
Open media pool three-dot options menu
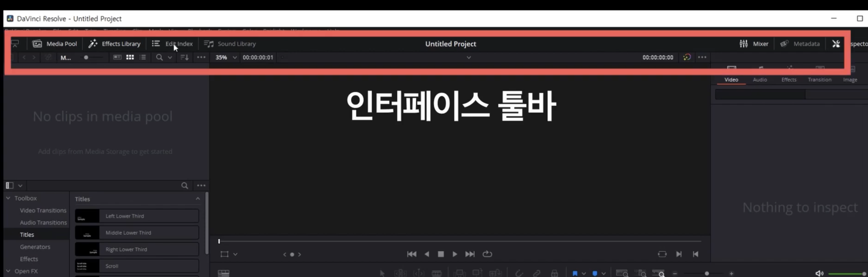coord(201,57)
